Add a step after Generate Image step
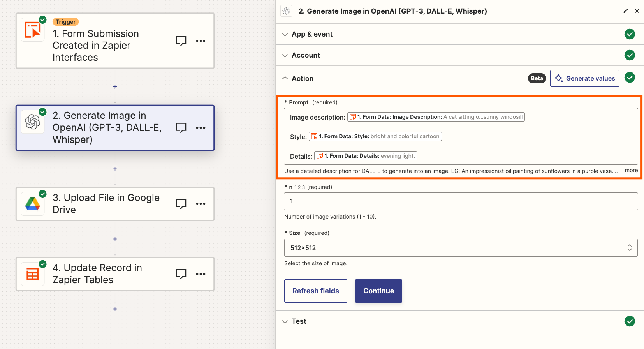 tap(115, 169)
